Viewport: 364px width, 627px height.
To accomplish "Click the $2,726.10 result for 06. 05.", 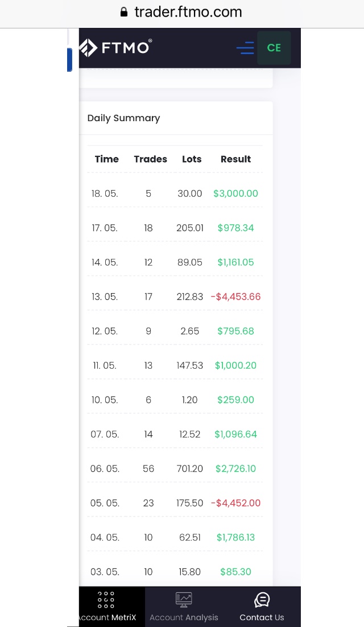I will [235, 468].
